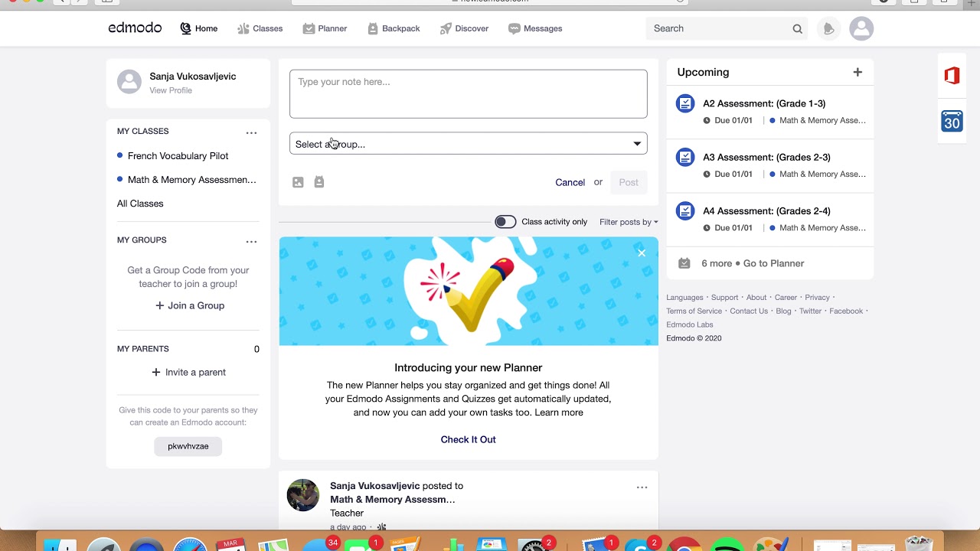Click Sanja Vukosavljevic name in the post

click(x=374, y=486)
